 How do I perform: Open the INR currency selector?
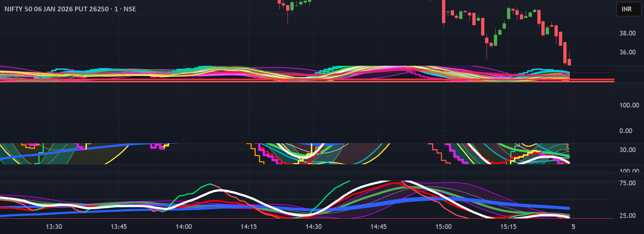[629, 9]
